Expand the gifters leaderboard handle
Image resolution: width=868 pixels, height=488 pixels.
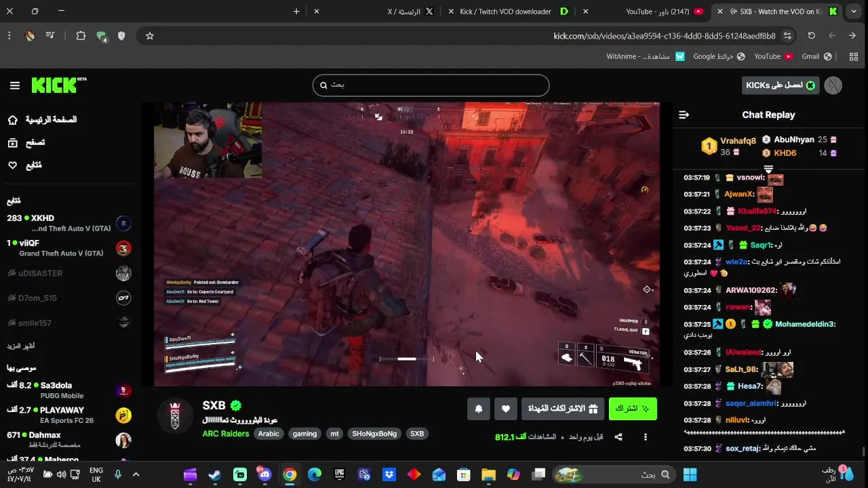(768, 169)
